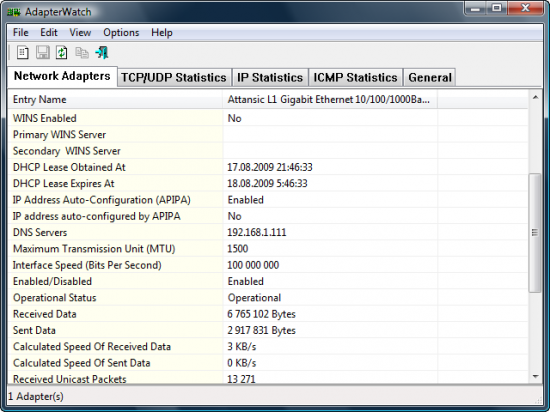Select the DHCP Lease Obtained At row
This screenshot has height=412, width=550.
tap(268, 167)
